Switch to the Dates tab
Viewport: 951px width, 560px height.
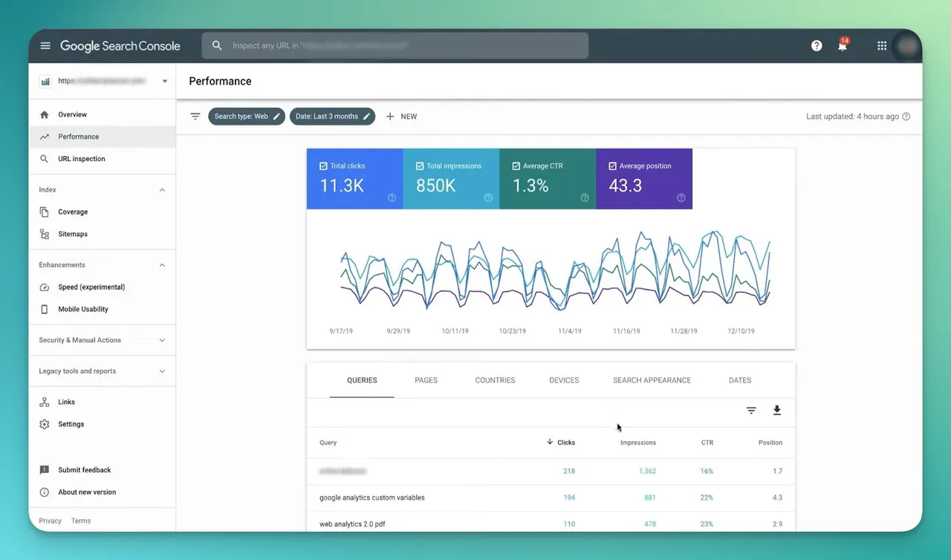click(x=740, y=380)
